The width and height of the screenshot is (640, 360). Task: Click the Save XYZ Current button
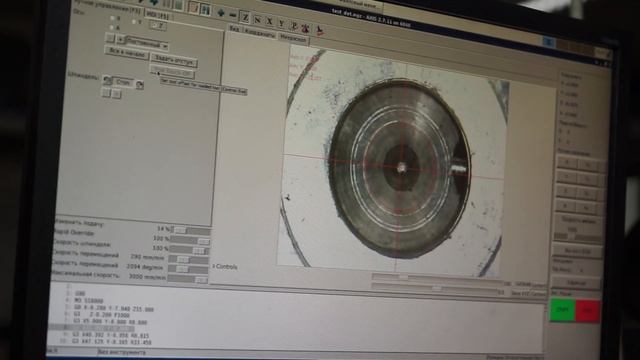(529, 293)
